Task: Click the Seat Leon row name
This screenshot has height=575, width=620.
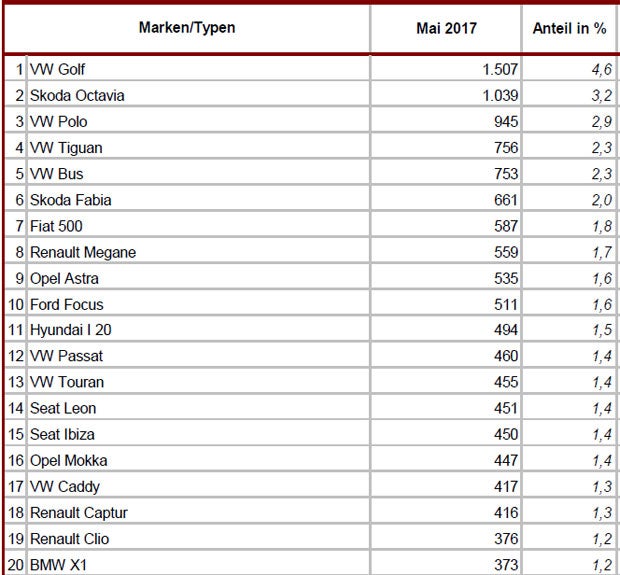Action: click(62, 407)
